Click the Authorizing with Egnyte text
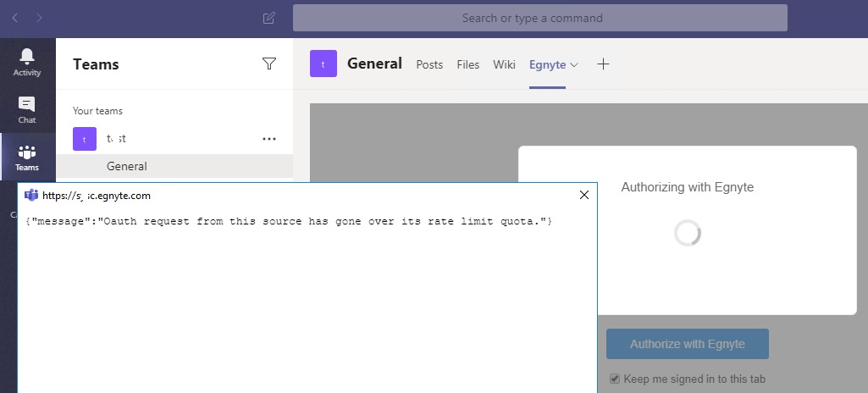This screenshot has height=393, width=868. [x=688, y=187]
